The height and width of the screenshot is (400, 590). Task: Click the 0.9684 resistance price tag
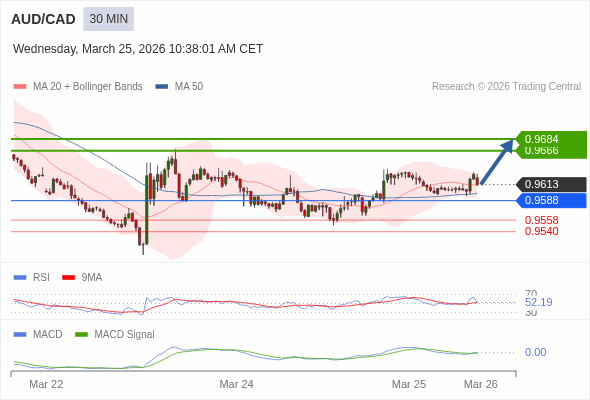click(x=551, y=138)
